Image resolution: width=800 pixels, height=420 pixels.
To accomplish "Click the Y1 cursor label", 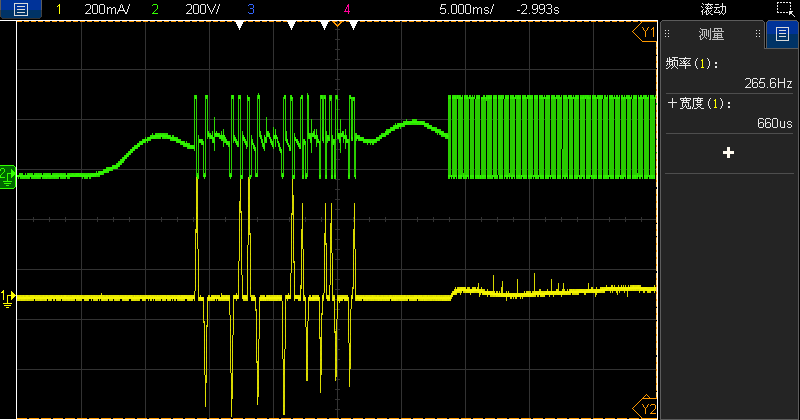I will [x=647, y=33].
